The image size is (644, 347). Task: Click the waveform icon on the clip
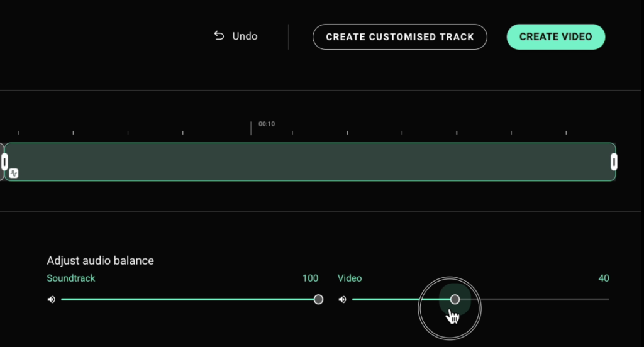point(14,173)
